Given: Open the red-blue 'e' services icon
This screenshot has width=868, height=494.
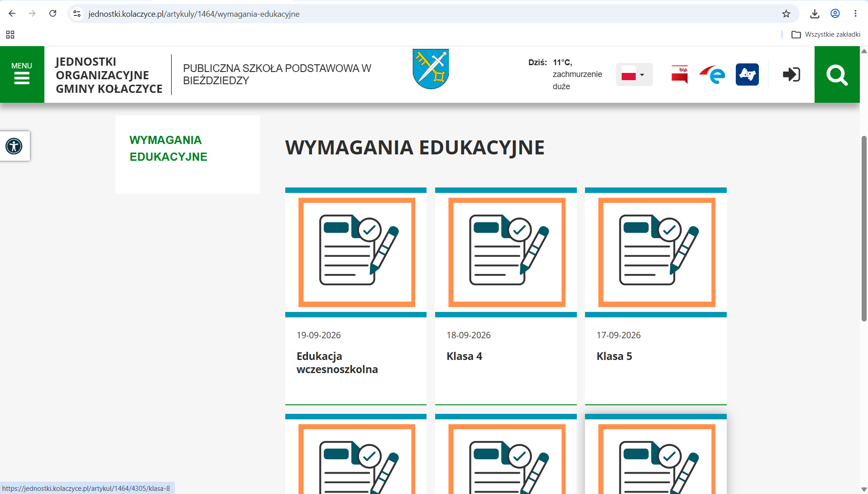Looking at the screenshot, I should click(x=712, y=74).
